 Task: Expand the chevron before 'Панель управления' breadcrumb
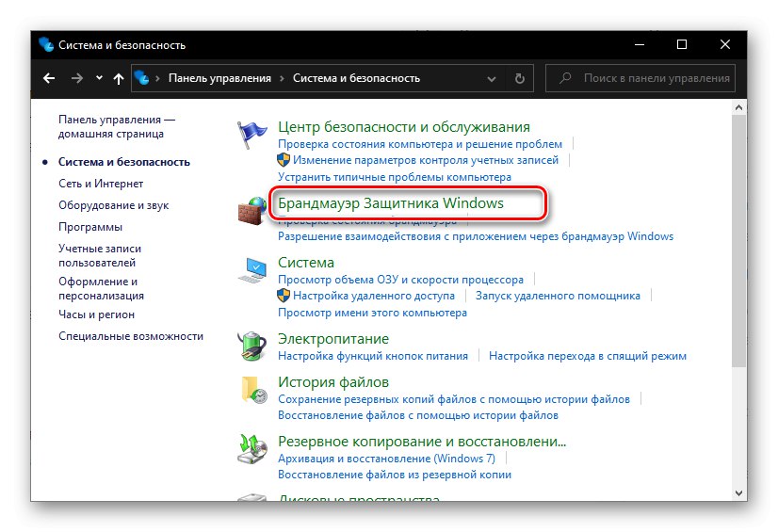pyautogui.click(x=158, y=78)
